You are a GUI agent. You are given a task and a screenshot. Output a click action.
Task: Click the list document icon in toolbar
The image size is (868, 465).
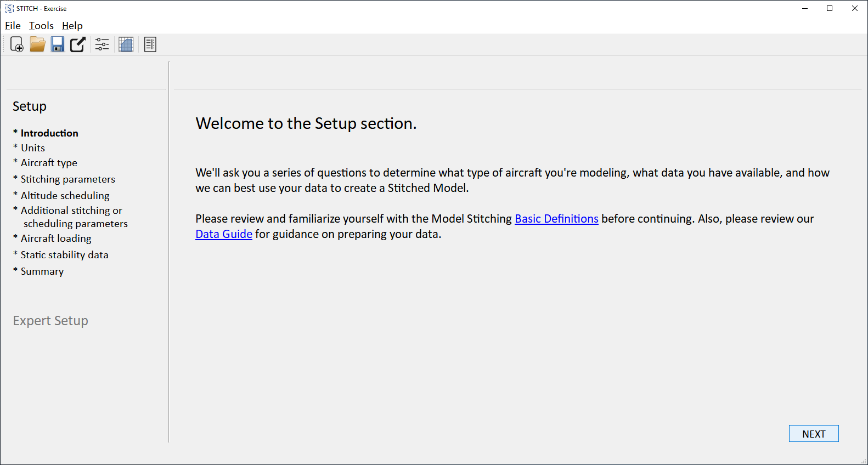click(150, 44)
